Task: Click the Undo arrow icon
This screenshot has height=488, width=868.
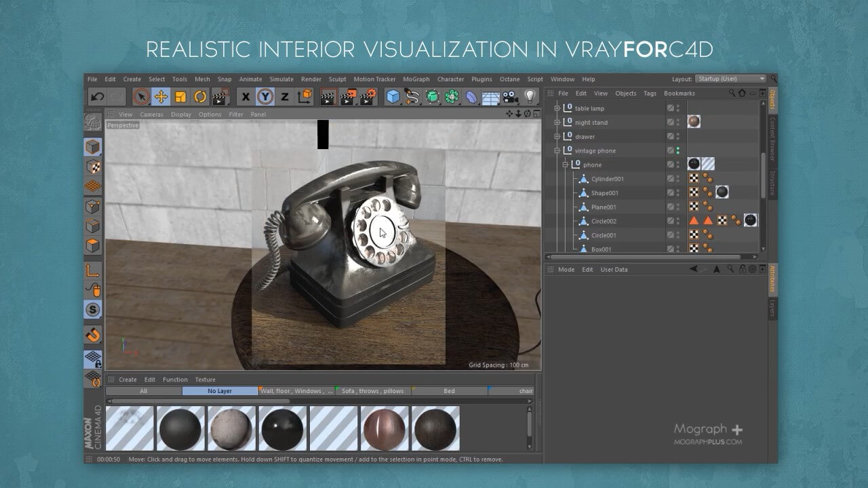Action: [x=98, y=97]
